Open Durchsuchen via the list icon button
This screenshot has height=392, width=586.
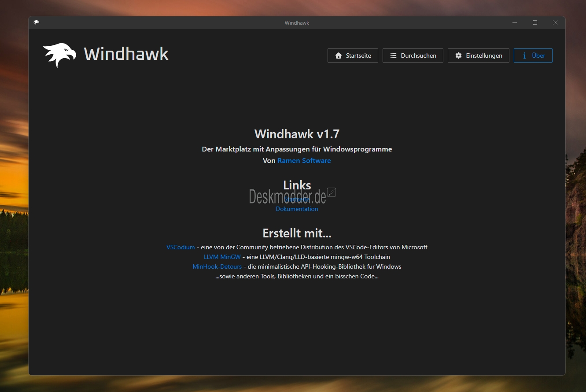point(413,55)
